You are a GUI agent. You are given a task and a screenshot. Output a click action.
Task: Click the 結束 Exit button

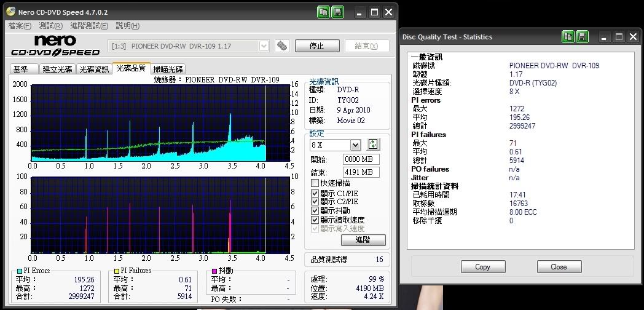pos(367,46)
